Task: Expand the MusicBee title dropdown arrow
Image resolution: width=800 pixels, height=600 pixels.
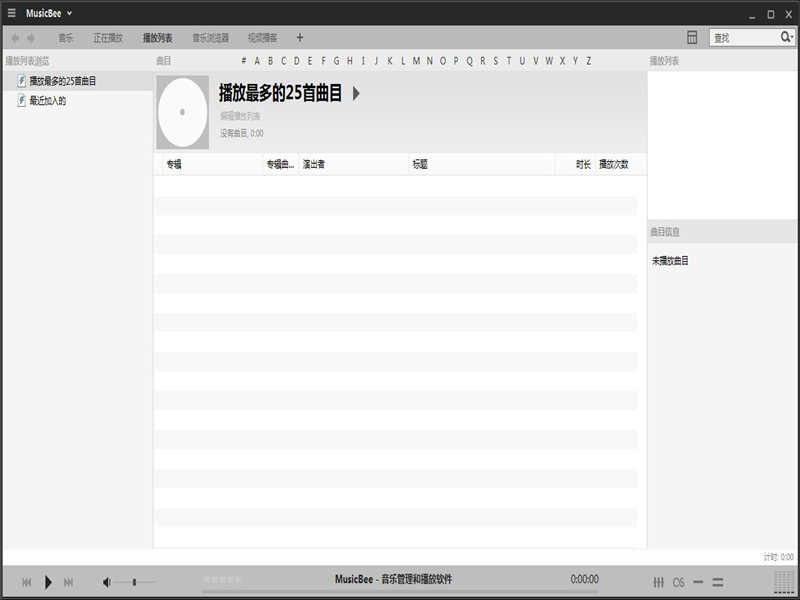Action: (x=69, y=13)
